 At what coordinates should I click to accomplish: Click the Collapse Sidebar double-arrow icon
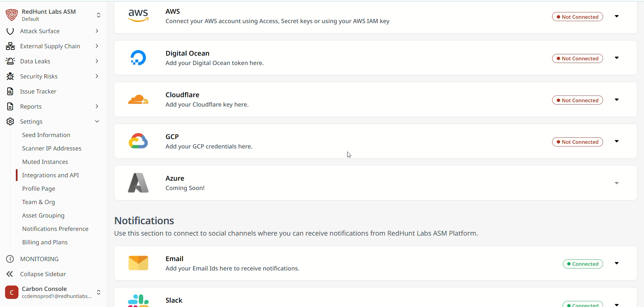pyautogui.click(x=10, y=274)
